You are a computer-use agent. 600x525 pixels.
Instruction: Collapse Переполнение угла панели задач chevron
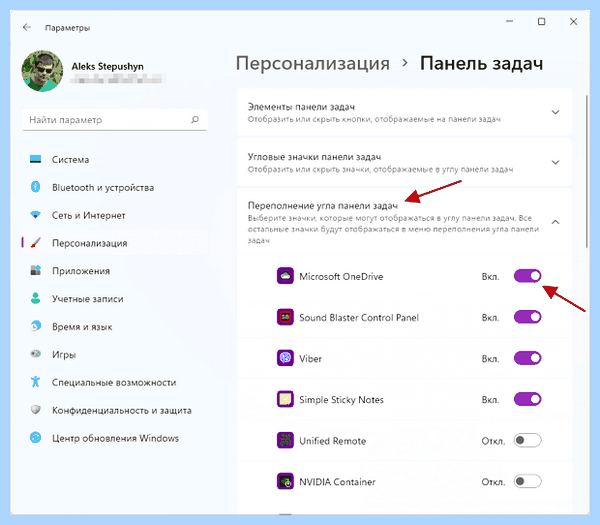(555, 222)
